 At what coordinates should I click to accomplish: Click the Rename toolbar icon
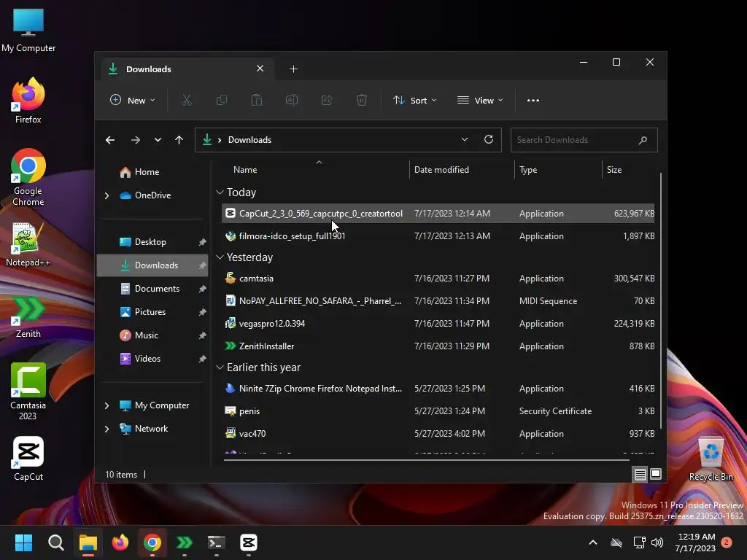coord(292,100)
